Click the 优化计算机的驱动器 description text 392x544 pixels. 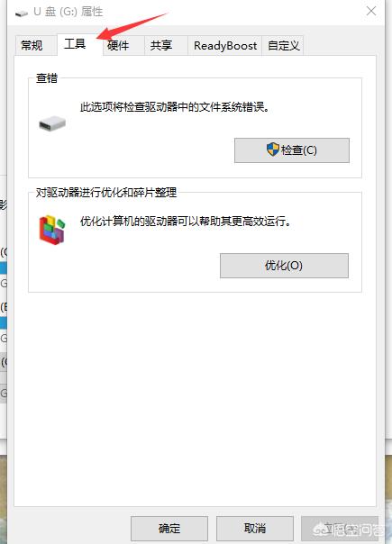point(186,221)
